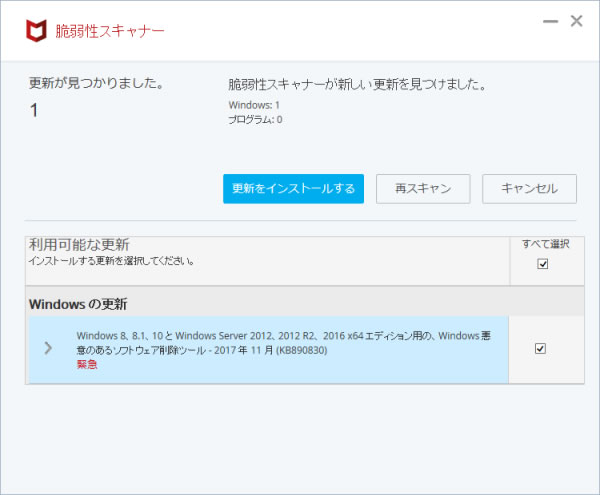Click インストールする更新を選択してください text
This screenshot has width=600, height=495.
111,261
